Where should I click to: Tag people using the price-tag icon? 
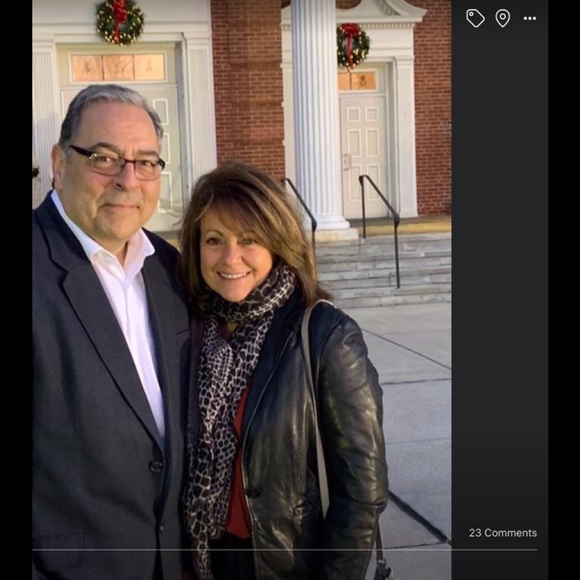(x=475, y=18)
